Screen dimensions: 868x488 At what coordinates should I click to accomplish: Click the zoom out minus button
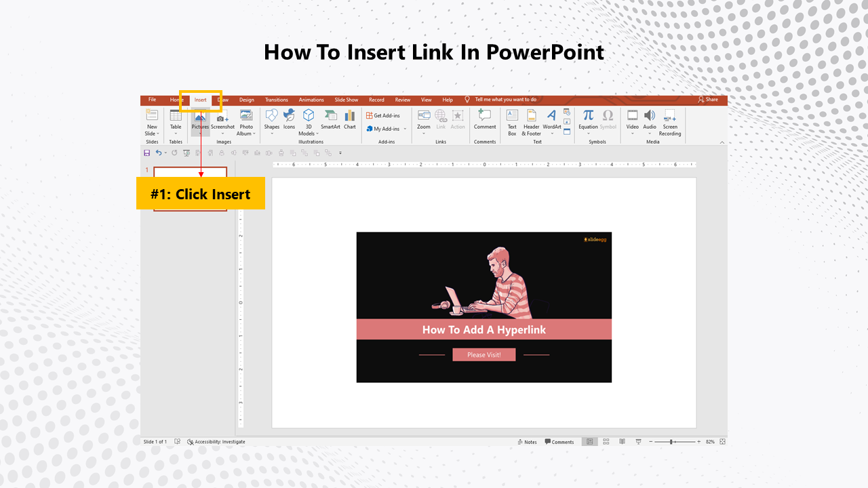tap(650, 442)
